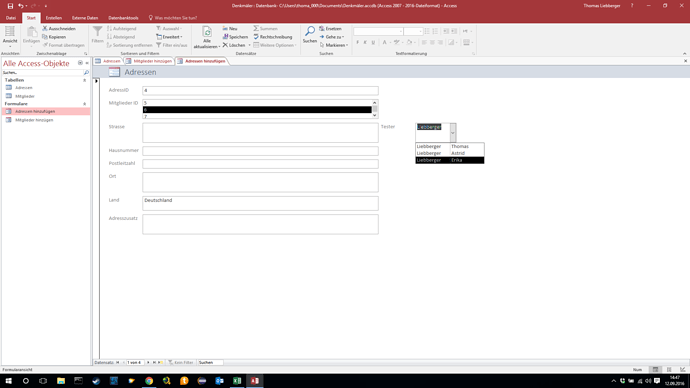This screenshot has width=690, height=388.
Task: Open Mitglieder table in navigation pane
Action: click(x=25, y=96)
